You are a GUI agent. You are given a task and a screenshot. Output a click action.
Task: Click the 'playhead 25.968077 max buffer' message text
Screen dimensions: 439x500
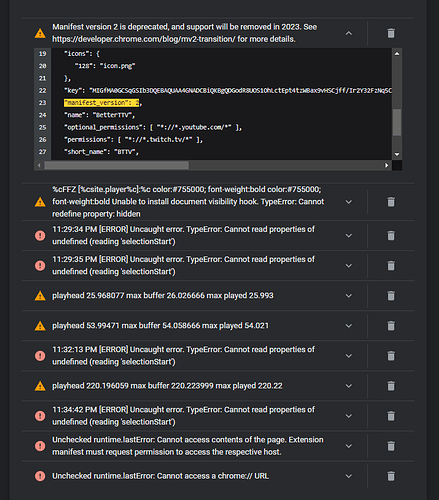click(163, 296)
